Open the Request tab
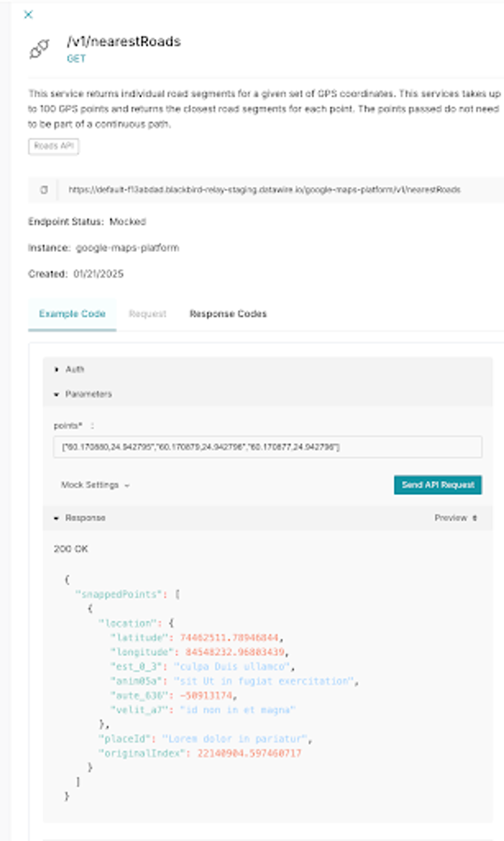Viewport: 504px width, 841px height. [x=148, y=314]
